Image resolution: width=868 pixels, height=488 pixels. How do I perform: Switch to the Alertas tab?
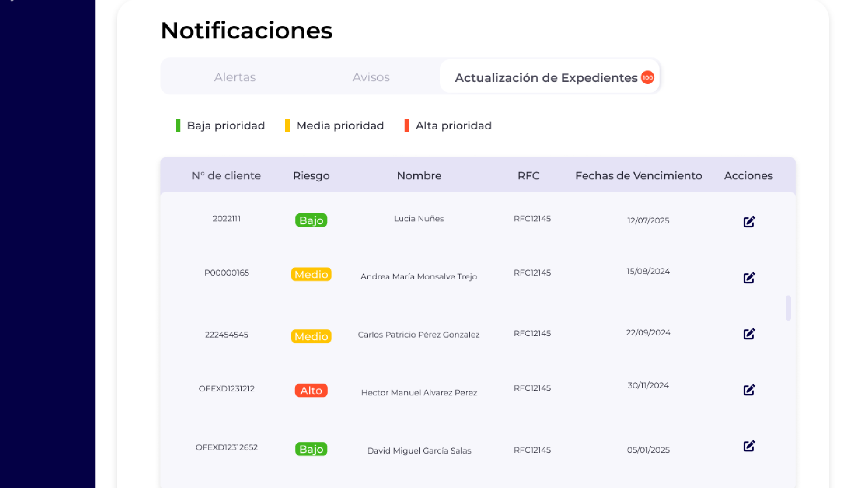(x=235, y=77)
